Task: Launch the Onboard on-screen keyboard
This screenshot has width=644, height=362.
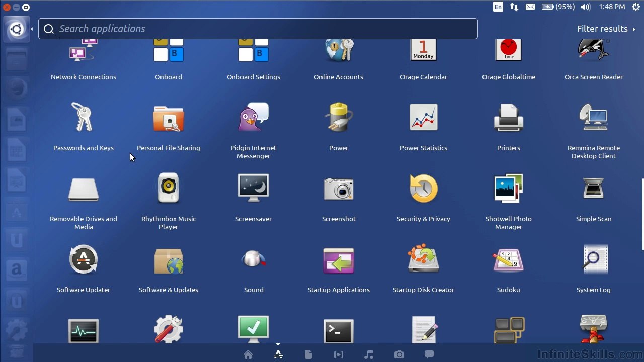Action: 169,59
